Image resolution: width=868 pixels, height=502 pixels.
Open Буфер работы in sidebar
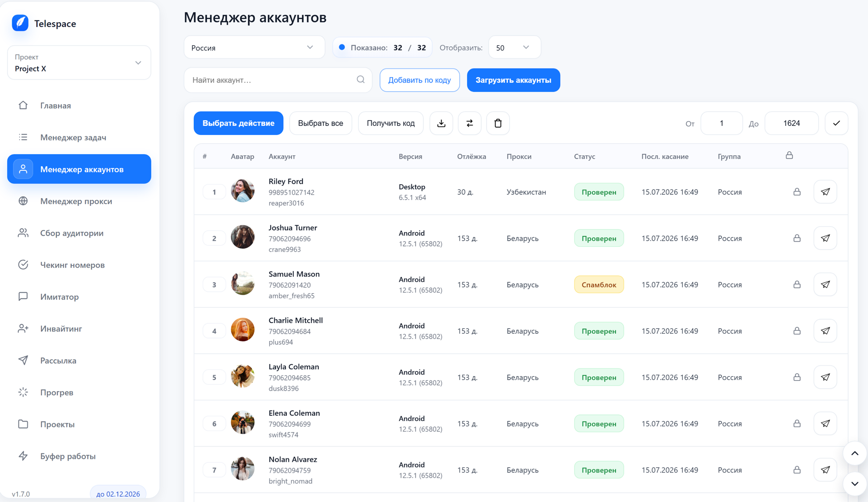pos(79,455)
